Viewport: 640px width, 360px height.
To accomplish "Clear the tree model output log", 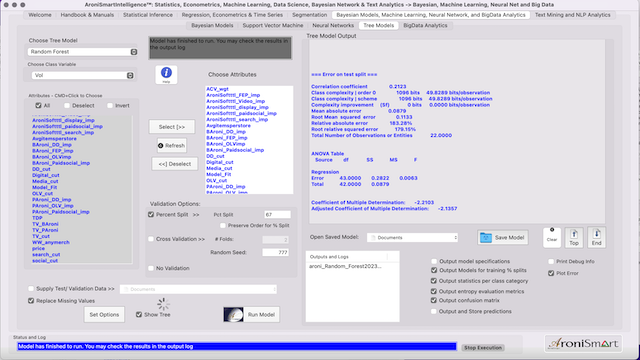I will 552,237.
